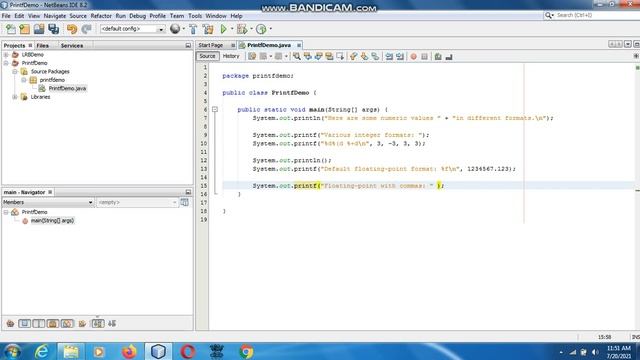
Task: Click the Redo arrow icon
Action: pos(86,29)
